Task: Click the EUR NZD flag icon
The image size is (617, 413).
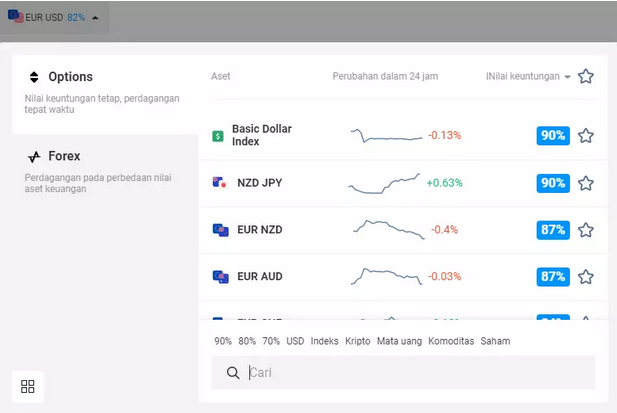Action: click(220, 230)
